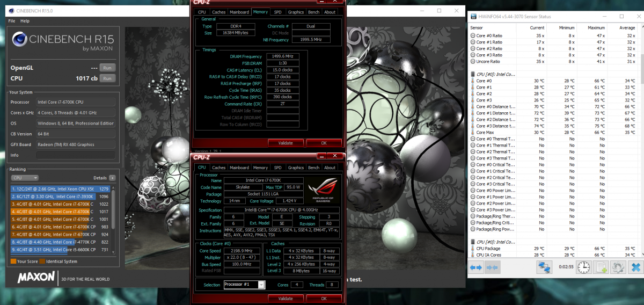The image size is (644, 305).
Task: Switch to SPD tab in upper CPU-Z
Action: pyautogui.click(x=277, y=12)
